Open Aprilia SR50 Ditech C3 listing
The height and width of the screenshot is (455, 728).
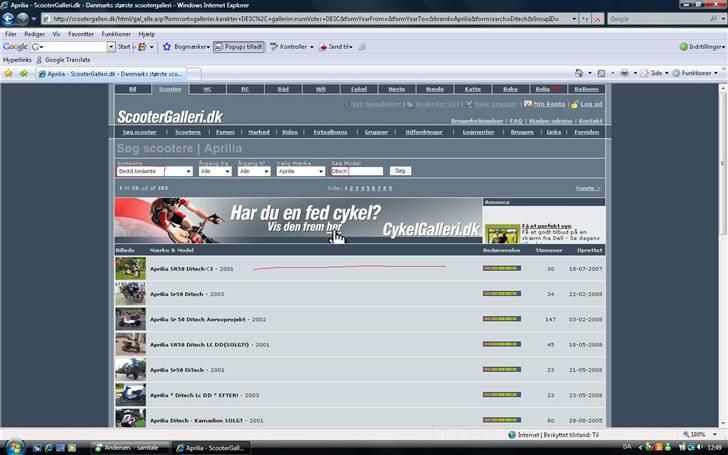[183, 269]
